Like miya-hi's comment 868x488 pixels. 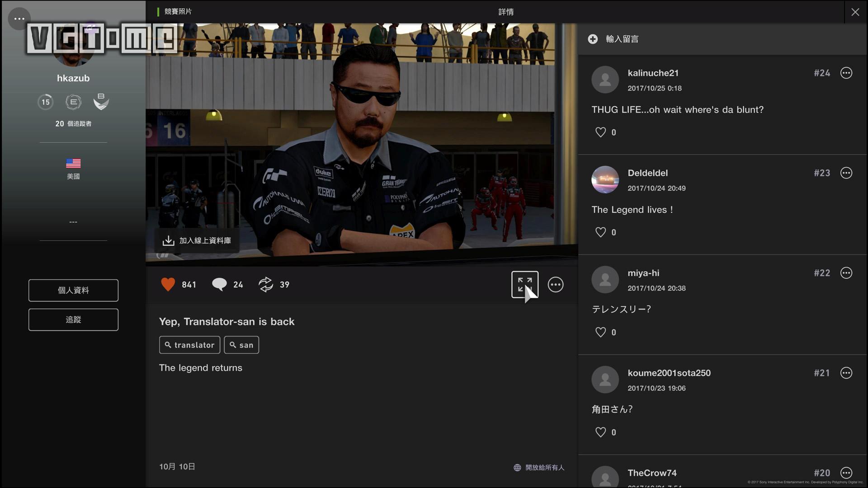pyautogui.click(x=600, y=332)
